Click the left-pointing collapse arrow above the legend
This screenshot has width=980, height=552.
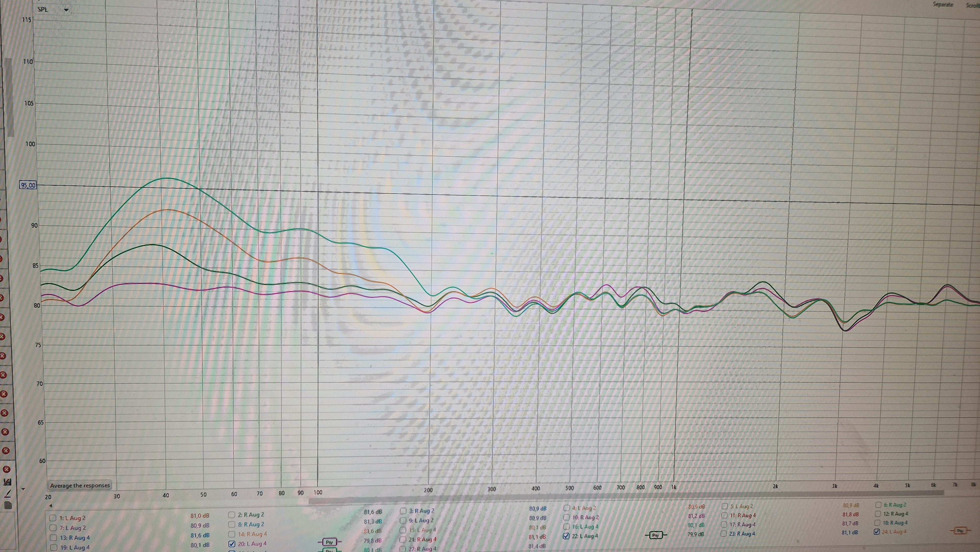(51, 506)
